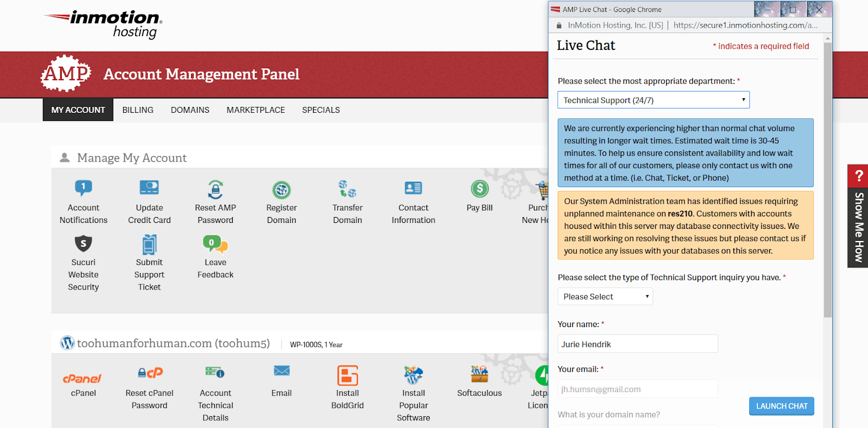Click the secure padlock in chat address bar
Image resolution: width=868 pixels, height=428 pixels.
(x=559, y=25)
